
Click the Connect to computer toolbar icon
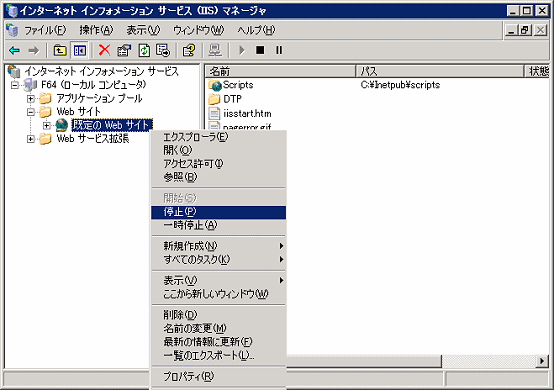point(215,51)
